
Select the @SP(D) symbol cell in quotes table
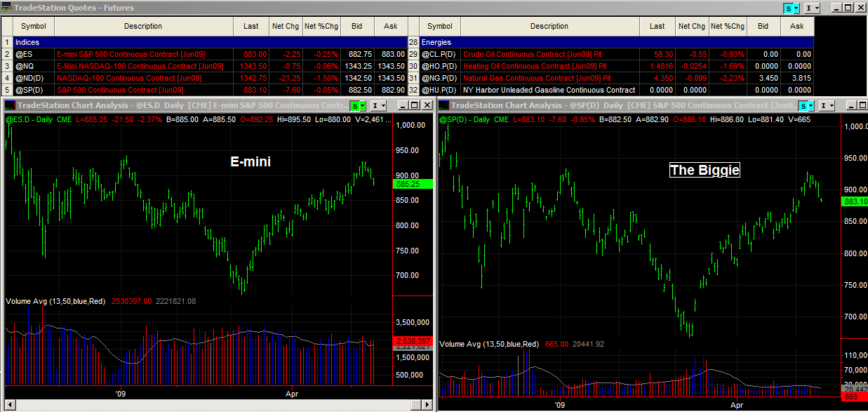(x=34, y=90)
